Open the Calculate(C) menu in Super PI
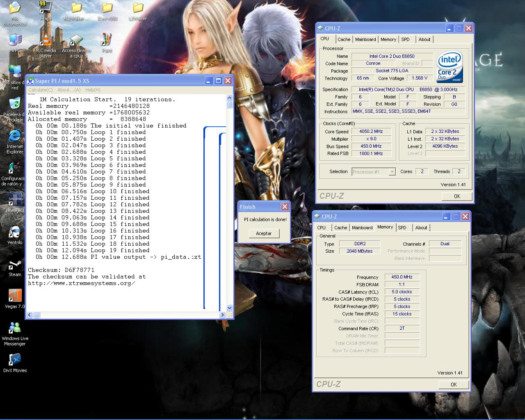Screen dimensions: 525x420 [x=41, y=90]
